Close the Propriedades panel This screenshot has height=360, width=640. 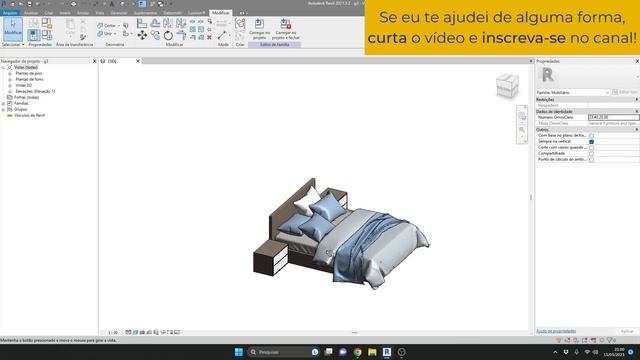637,61
